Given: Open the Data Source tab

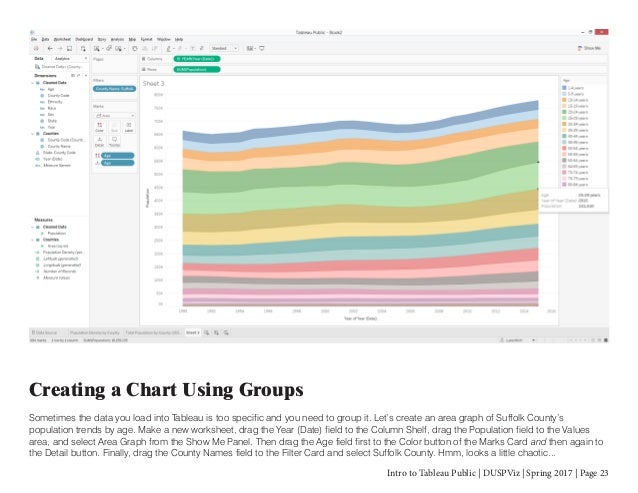Looking at the screenshot, I should coord(44,333).
